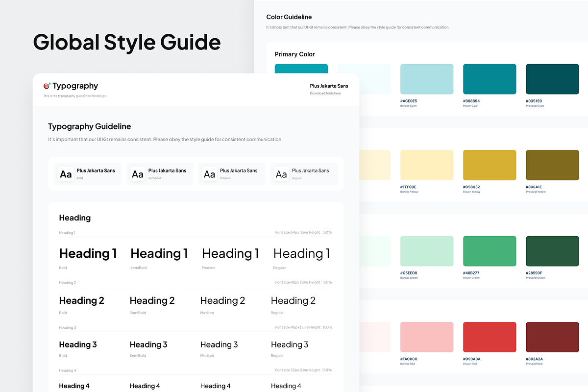Click the small 'Heading 2' row label
Viewport: 588px width, 392px height.
[68, 283]
